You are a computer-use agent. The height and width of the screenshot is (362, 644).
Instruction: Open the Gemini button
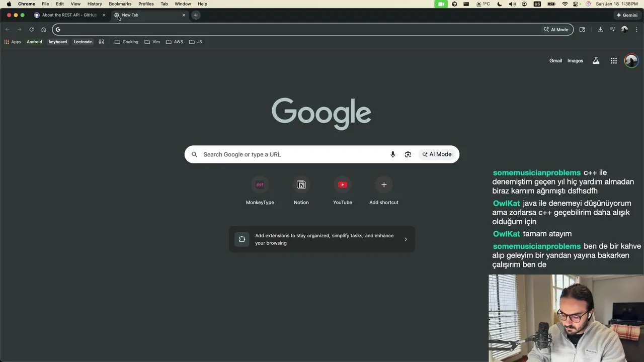tap(627, 15)
